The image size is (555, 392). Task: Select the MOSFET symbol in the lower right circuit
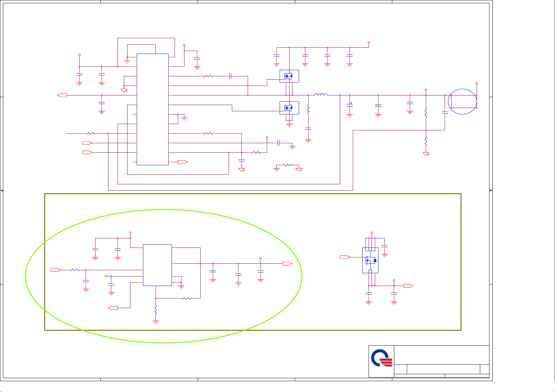(x=370, y=260)
